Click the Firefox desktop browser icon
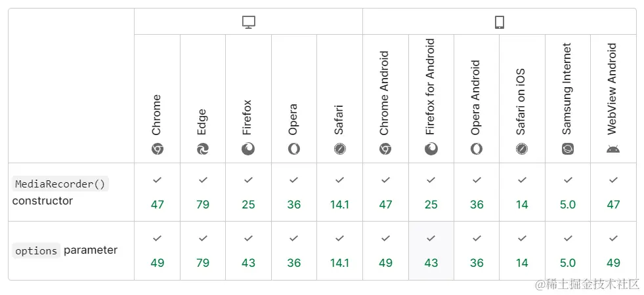The width and height of the screenshot is (644, 295). 248,149
